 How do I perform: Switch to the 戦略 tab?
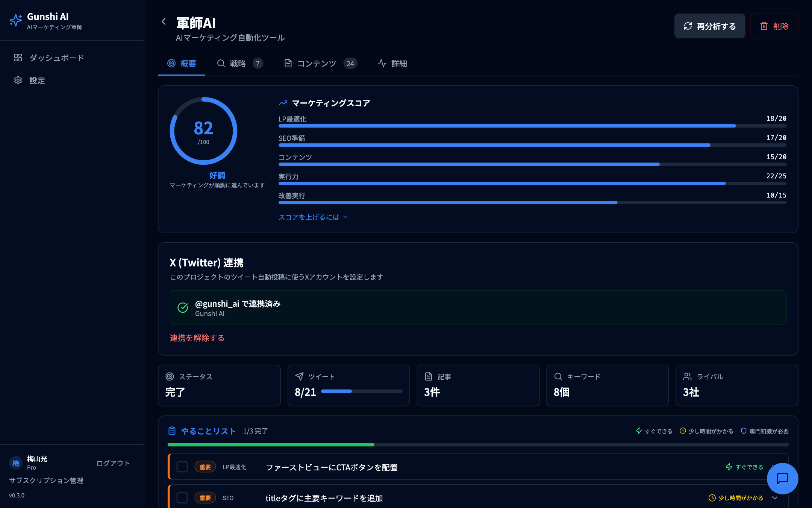point(238,64)
